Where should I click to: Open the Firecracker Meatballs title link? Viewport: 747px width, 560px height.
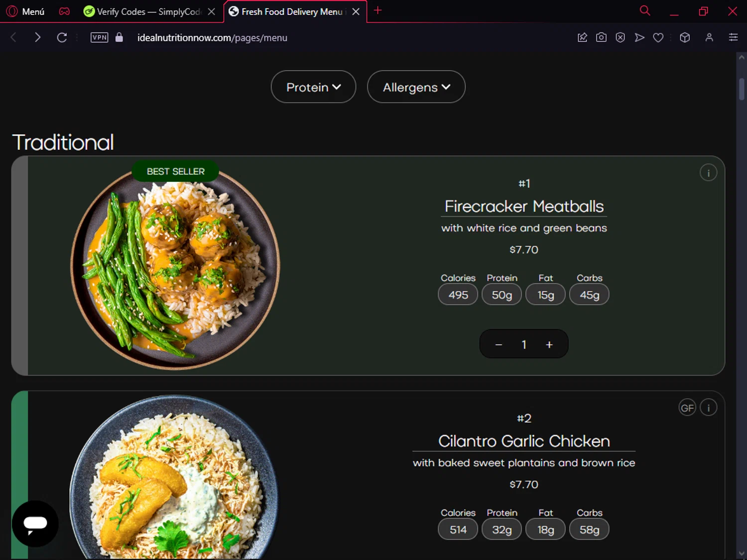point(524,206)
